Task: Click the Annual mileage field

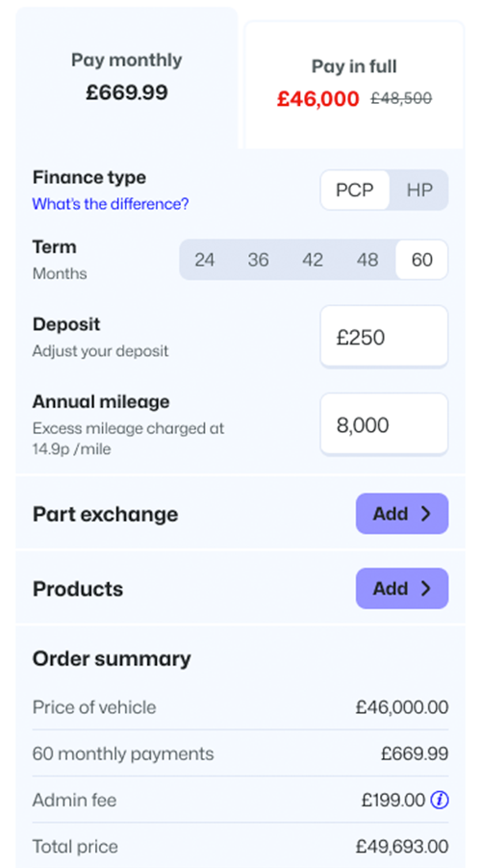Action: coord(384,424)
